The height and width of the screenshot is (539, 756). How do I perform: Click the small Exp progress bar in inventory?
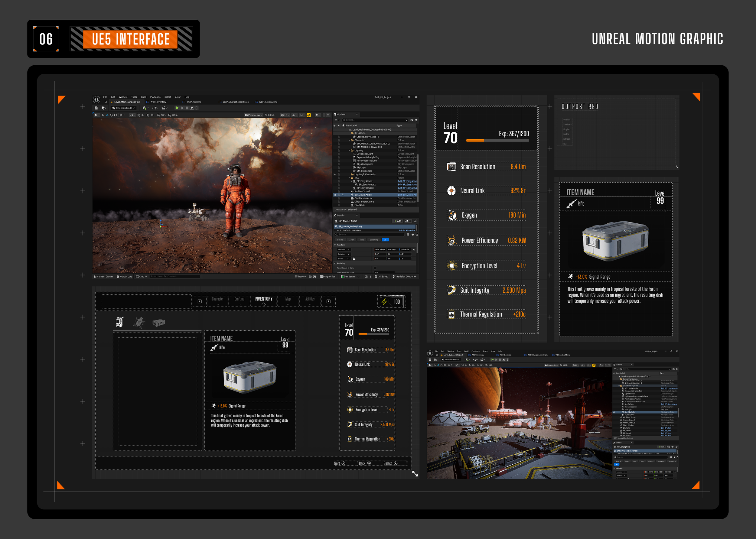(x=374, y=334)
